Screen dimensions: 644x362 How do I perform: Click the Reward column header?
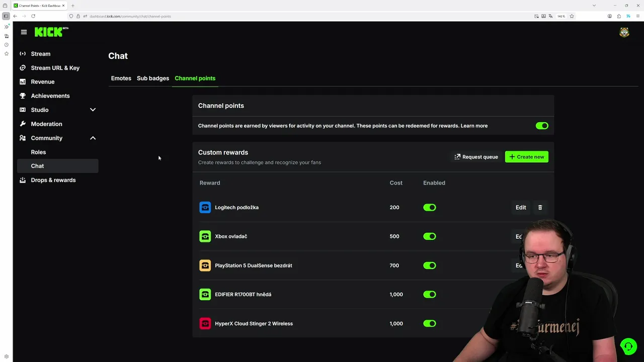[x=210, y=183]
